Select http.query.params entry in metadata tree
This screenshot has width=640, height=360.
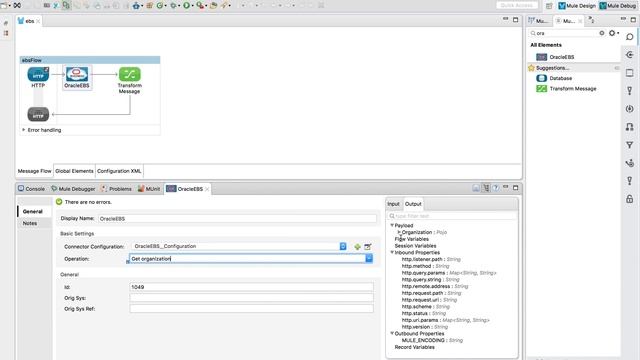click(449, 273)
